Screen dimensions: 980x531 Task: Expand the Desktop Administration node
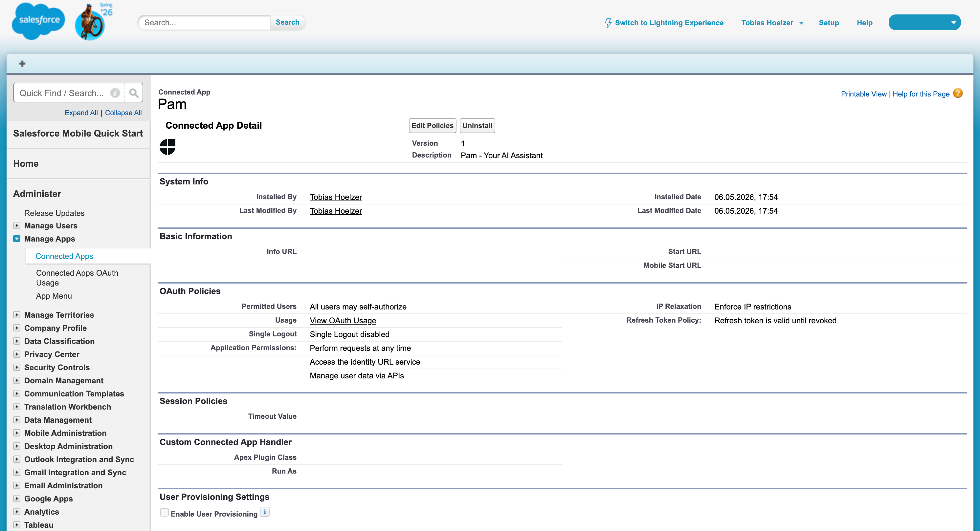click(x=17, y=446)
